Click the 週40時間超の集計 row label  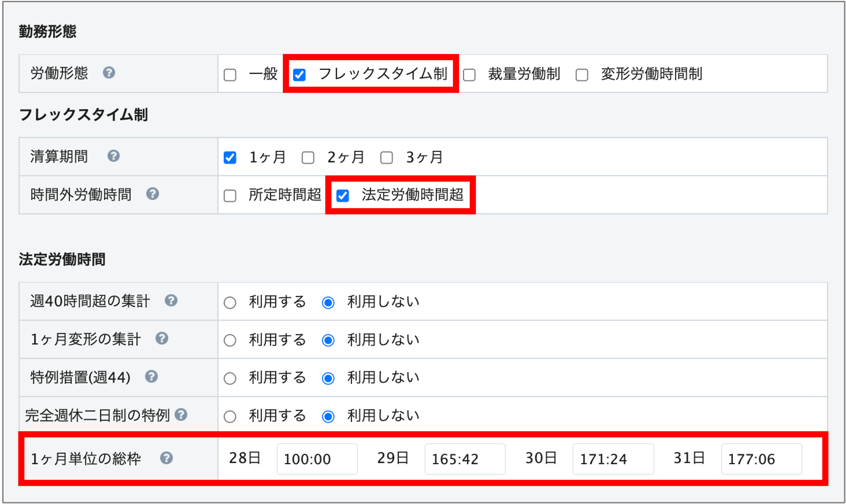pos(90,301)
